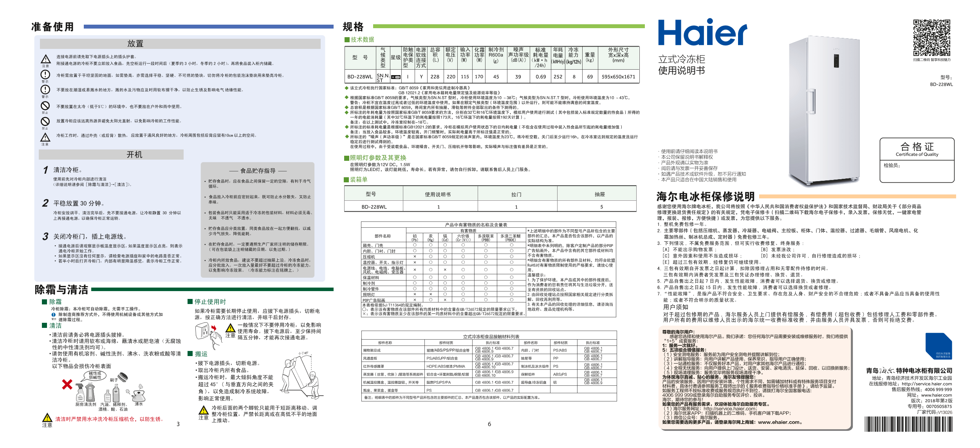This screenshot has height=448, width=980.
Task: Click the QR code at top right
Action: [x=932, y=38]
